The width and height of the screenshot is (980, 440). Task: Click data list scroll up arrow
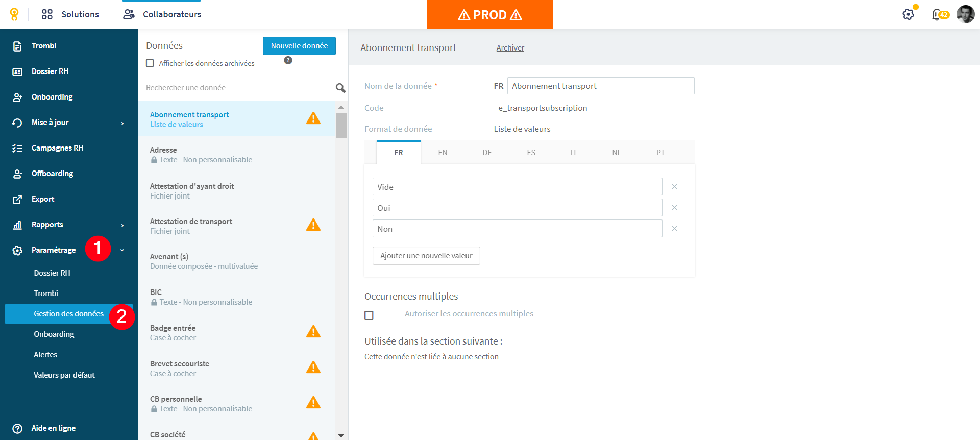[341, 107]
